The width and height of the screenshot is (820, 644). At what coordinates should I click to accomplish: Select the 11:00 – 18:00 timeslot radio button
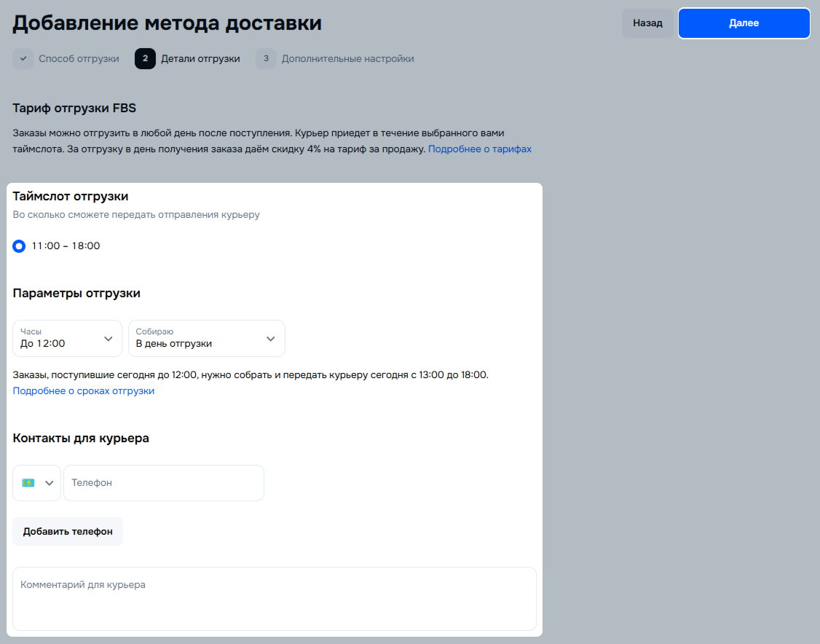(19, 246)
